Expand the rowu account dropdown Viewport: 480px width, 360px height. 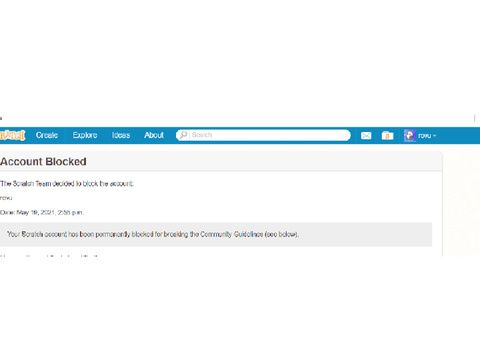click(x=427, y=136)
